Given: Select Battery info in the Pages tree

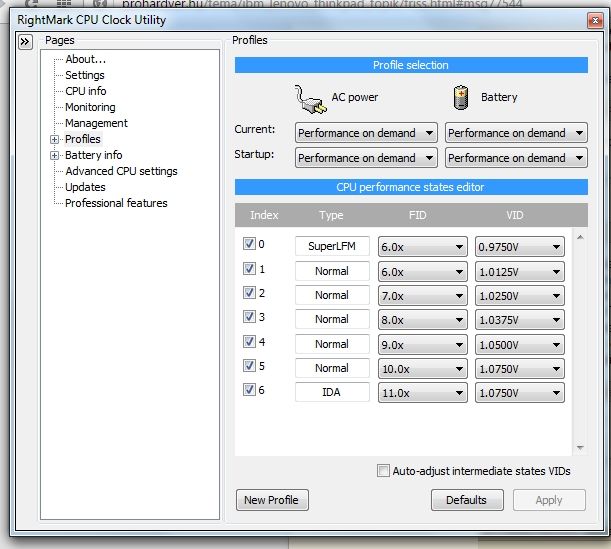Looking at the screenshot, I should [94, 155].
